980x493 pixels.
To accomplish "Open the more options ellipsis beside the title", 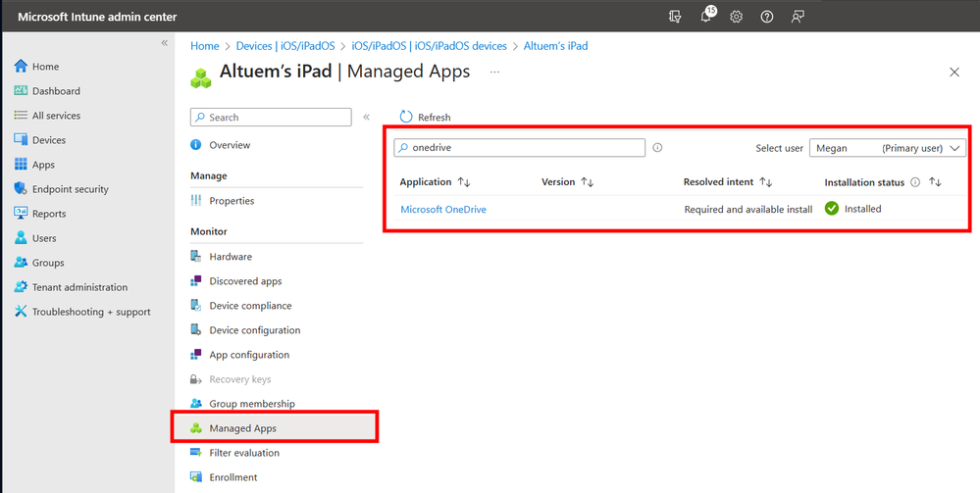I will 495,73.
